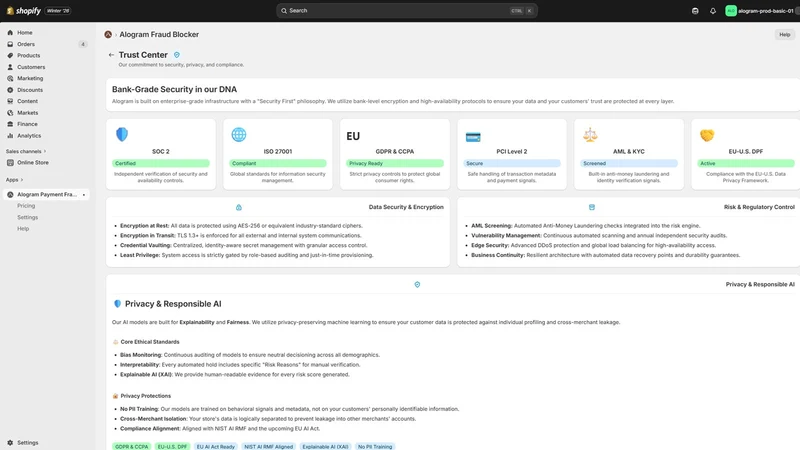
Task: Click the Privacy Ready status badge
Action: pyautogui.click(x=395, y=163)
